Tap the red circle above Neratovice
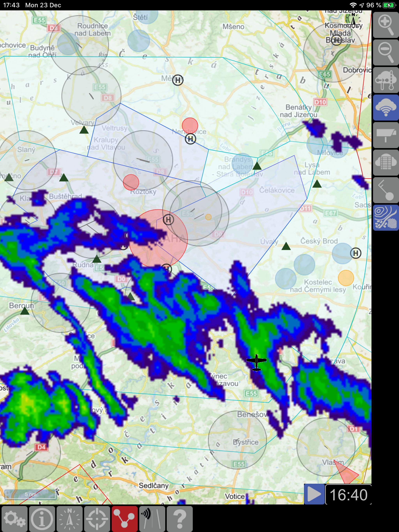 point(190,126)
